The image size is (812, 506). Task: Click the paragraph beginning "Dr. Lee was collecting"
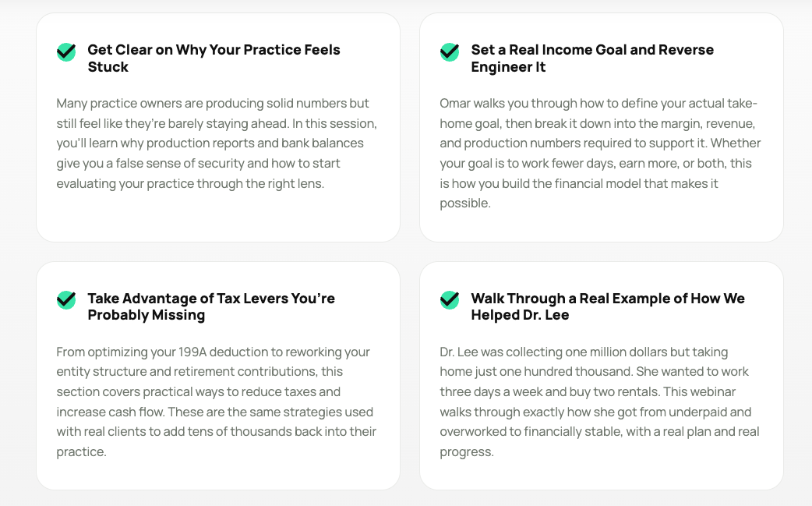(599, 402)
